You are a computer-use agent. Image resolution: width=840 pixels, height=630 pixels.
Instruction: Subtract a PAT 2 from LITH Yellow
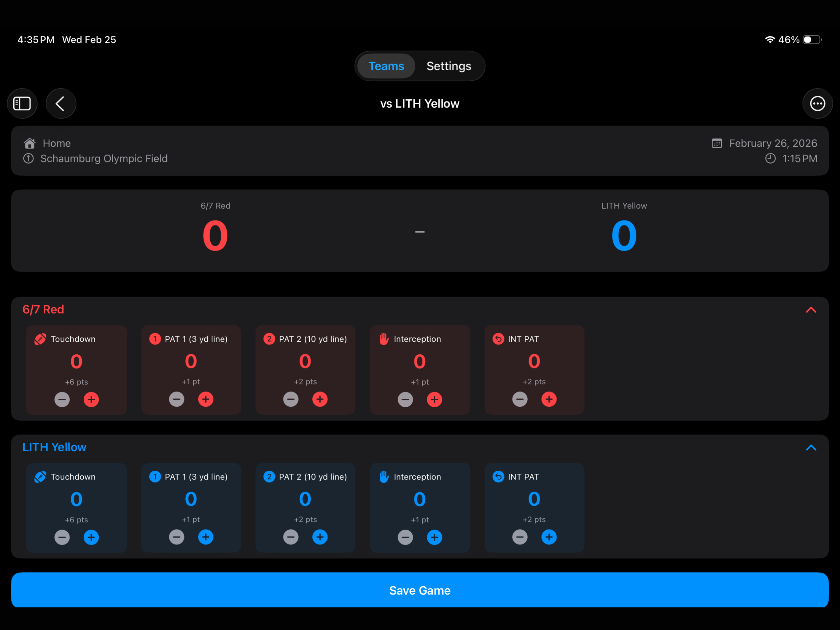pos(291,537)
